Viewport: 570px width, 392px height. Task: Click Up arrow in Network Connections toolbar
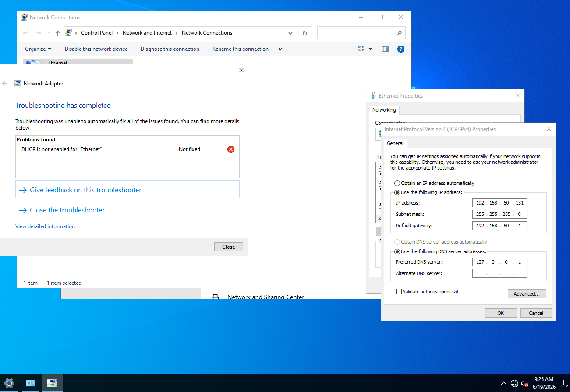tap(58, 33)
